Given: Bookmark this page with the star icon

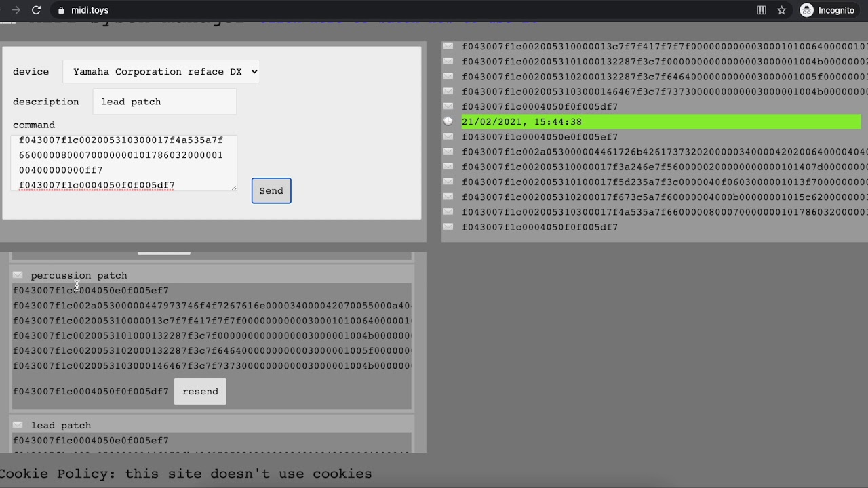Looking at the screenshot, I should tap(781, 10).
